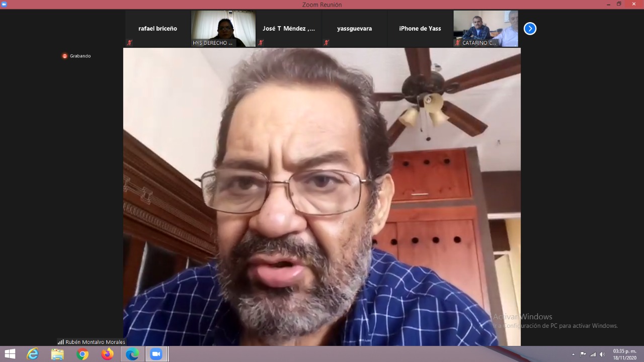The image size is (644, 362).
Task: Minimize the Zoom Reunión window
Action: (607, 4)
